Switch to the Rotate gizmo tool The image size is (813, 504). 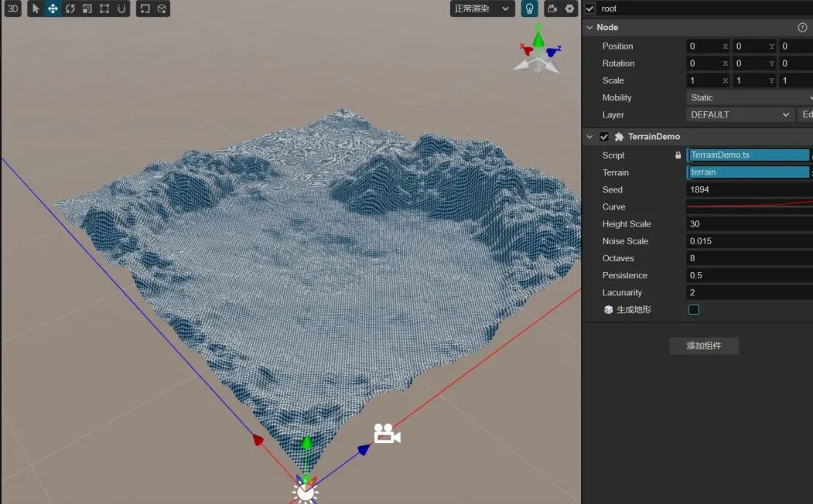(x=70, y=9)
